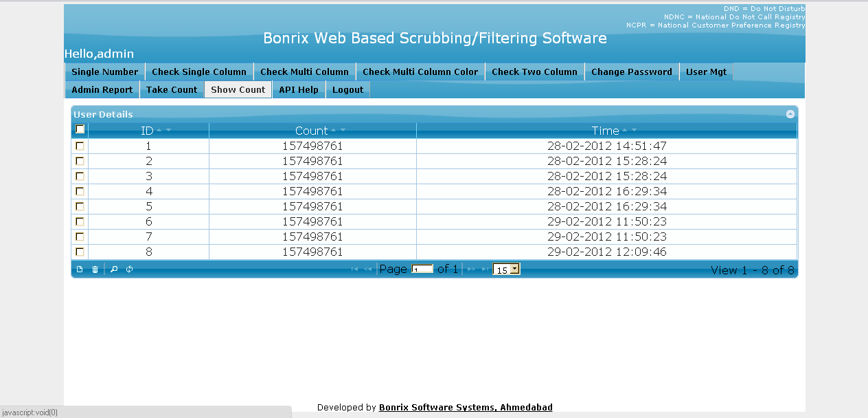Screen dimensions: 868x418
Task: Check the checkbox for row ID 4
Action: tap(80, 191)
